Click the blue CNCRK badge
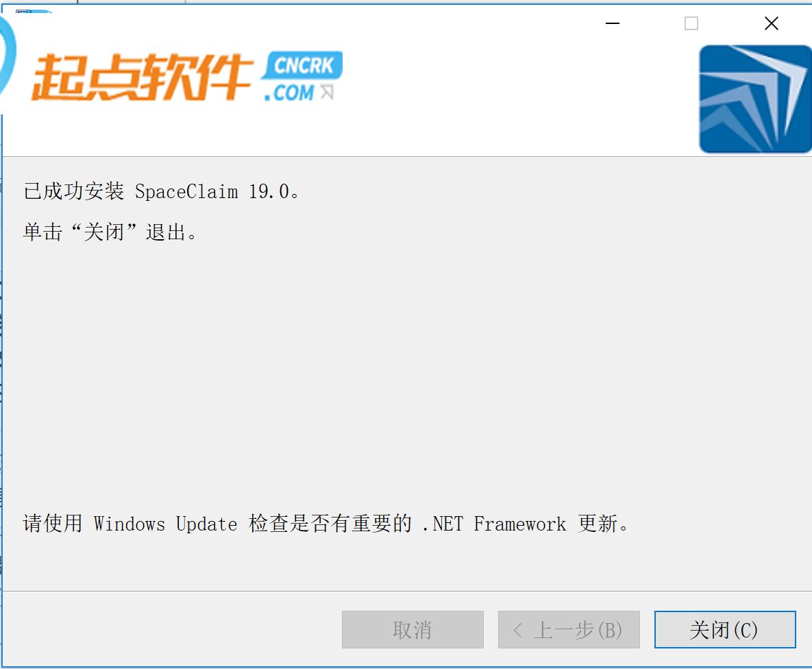812x669 pixels. click(302, 65)
